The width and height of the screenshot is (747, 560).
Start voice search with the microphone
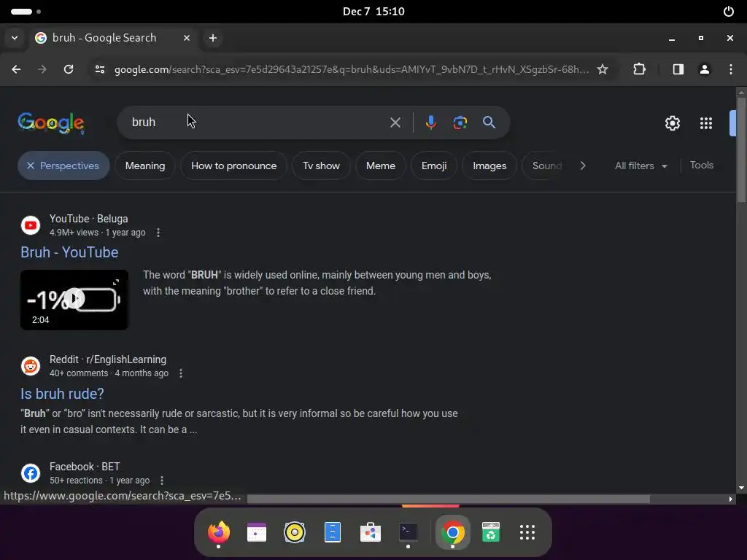tap(430, 122)
